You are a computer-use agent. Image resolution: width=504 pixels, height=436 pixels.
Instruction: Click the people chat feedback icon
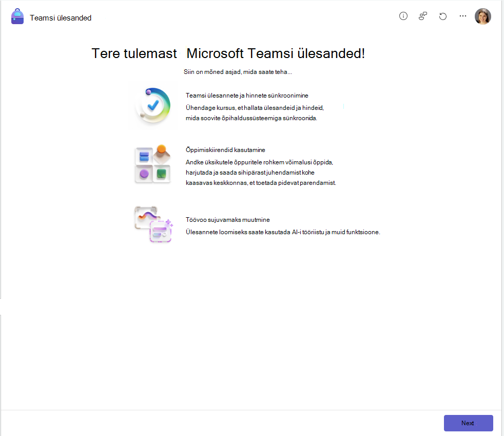point(423,16)
